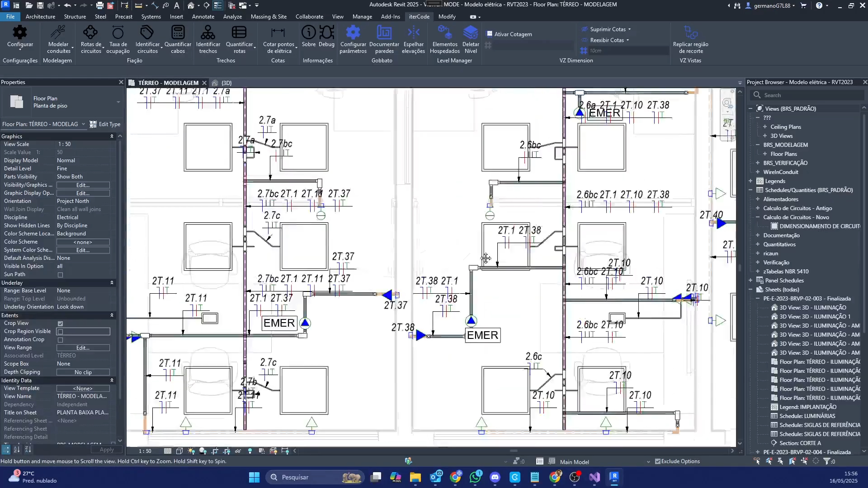Open the Documentar paredes tool
The image size is (868, 488).
(x=384, y=33)
